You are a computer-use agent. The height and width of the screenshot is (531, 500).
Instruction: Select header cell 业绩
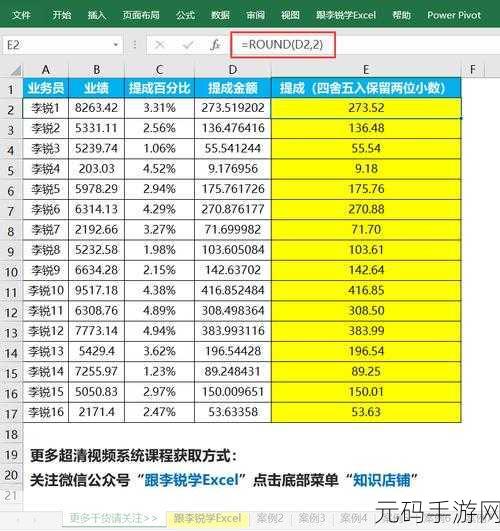pos(97,88)
